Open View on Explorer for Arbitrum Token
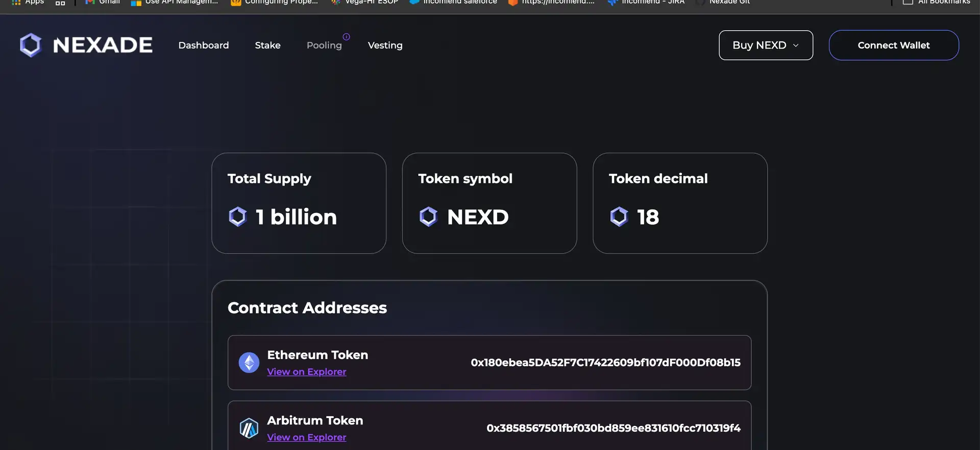 click(306, 437)
